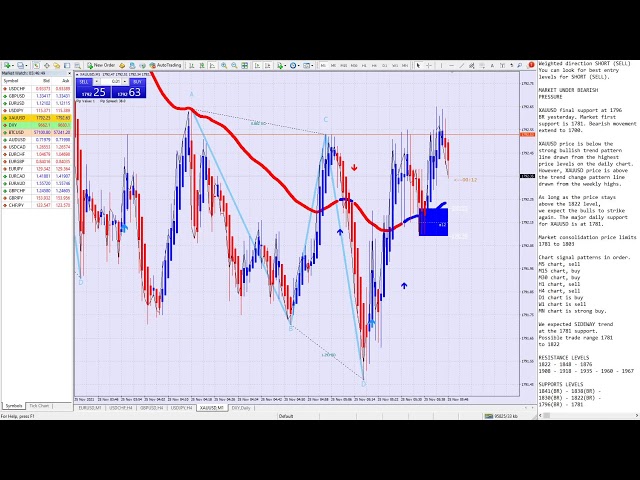The width and height of the screenshot is (640, 480).
Task: Select the BTCUSD symbol in Market Watch
Action: pyautogui.click(x=16, y=132)
